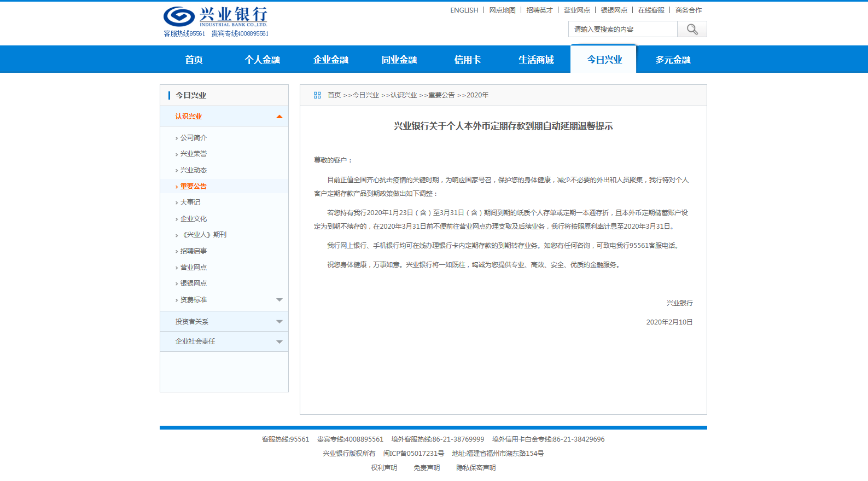Click the search magnifier icon
The height and width of the screenshot is (481, 868).
pos(692,29)
